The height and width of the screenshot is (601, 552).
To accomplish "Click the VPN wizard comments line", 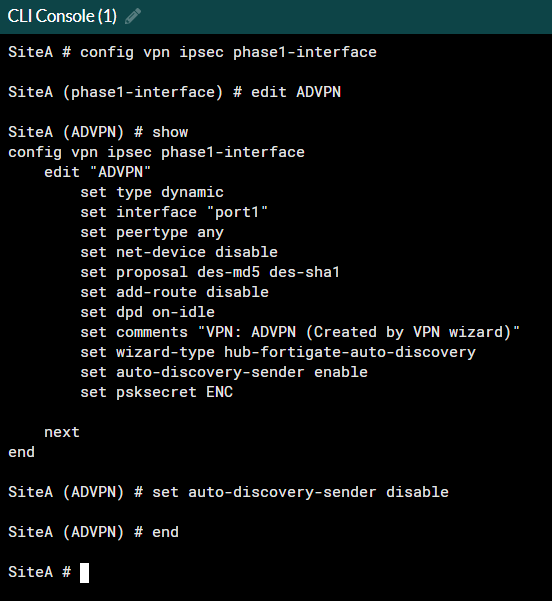I will pos(300,332).
